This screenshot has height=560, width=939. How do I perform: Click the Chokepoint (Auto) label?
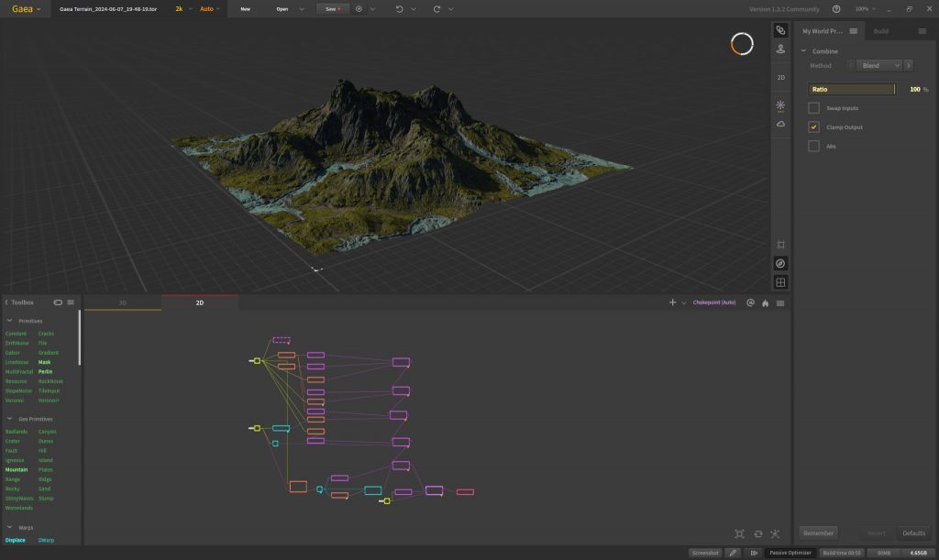click(x=714, y=302)
